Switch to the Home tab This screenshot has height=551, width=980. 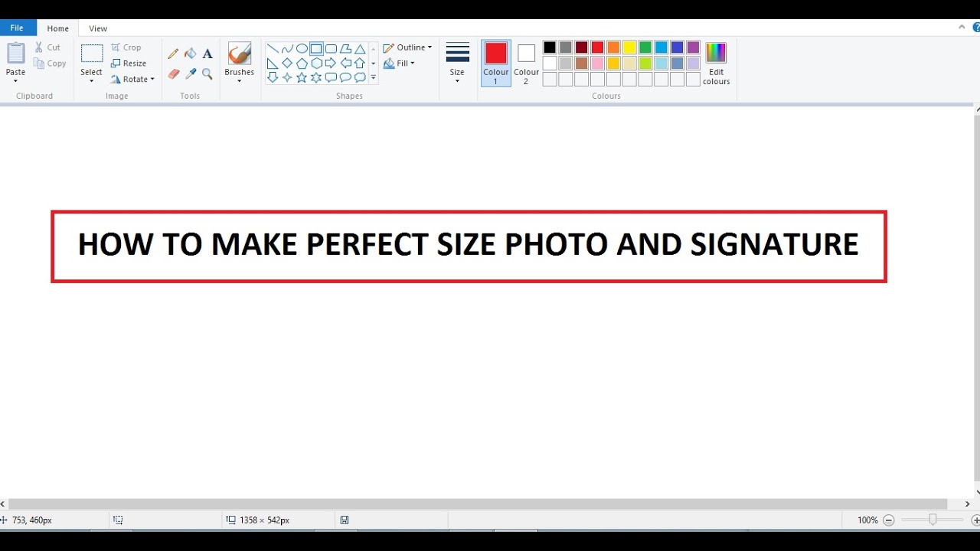[57, 28]
